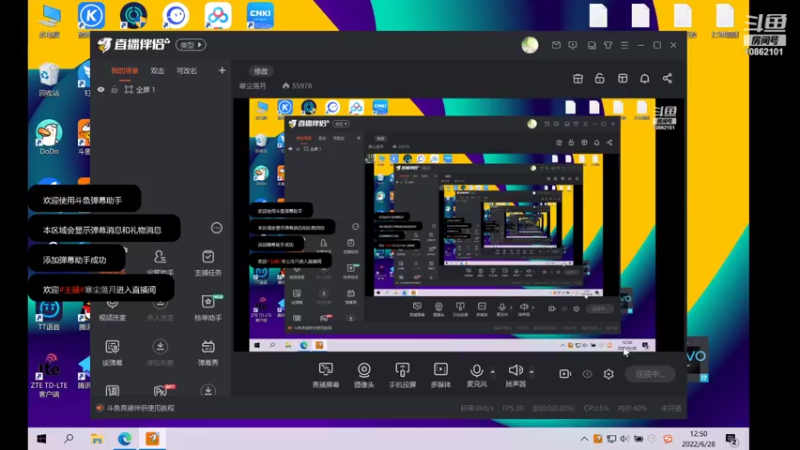Open Microsoft Edge from taskbar
800x450 pixels.
[x=124, y=439]
